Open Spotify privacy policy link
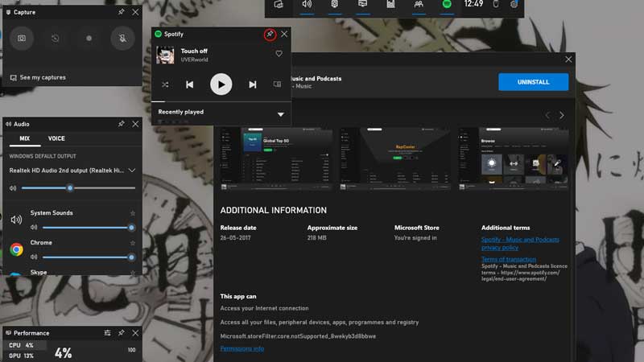This screenshot has width=644, height=362. (x=520, y=244)
